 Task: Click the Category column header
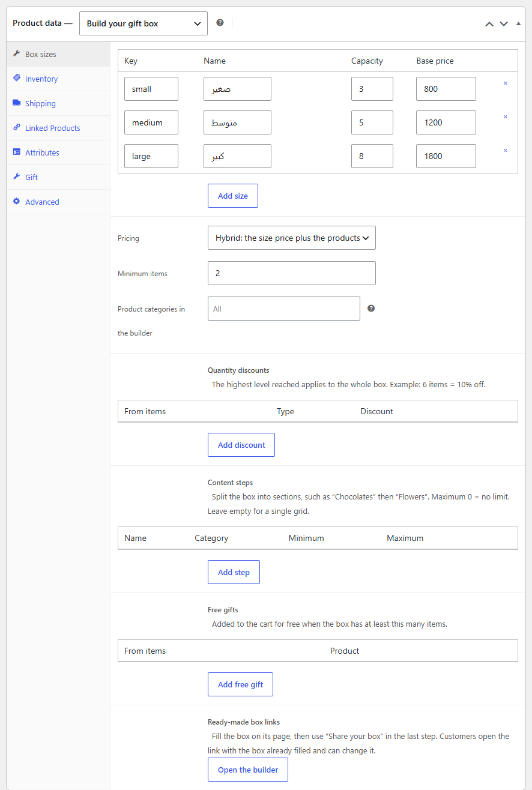[x=211, y=538]
